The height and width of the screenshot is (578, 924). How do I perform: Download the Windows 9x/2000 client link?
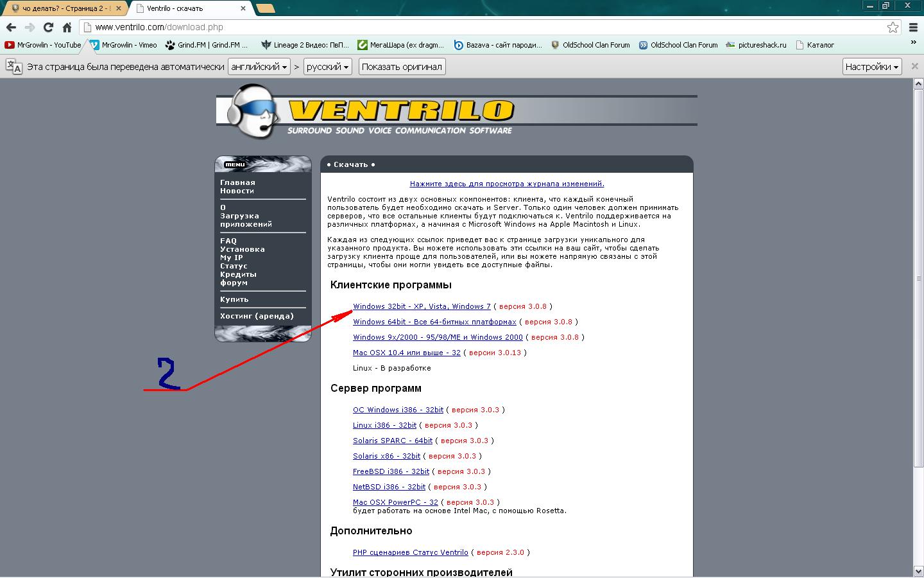coord(438,337)
